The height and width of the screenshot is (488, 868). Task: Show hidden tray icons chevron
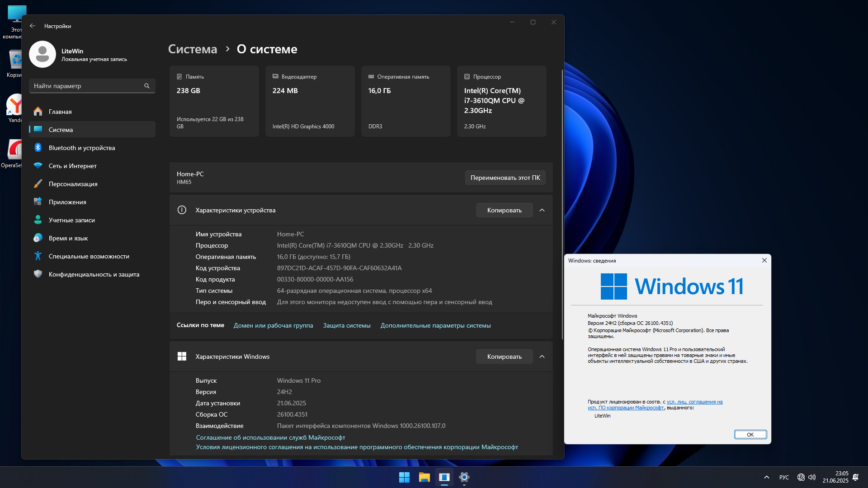tap(767, 477)
